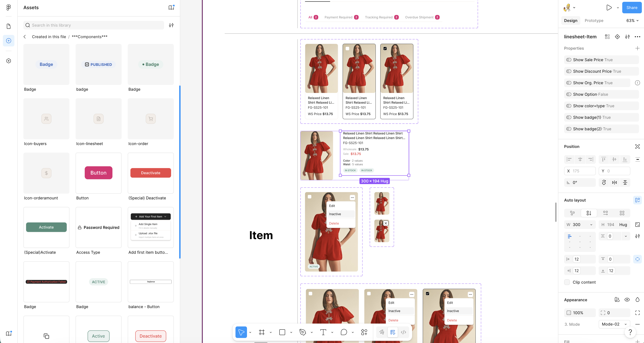The height and width of the screenshot is (343, 644).
Task: Open libraries book icon in Assets header
Action: tap(171, 8)
